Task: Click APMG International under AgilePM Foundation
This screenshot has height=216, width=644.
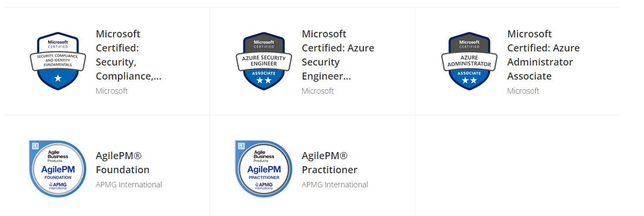Action: tap(129, 185)
